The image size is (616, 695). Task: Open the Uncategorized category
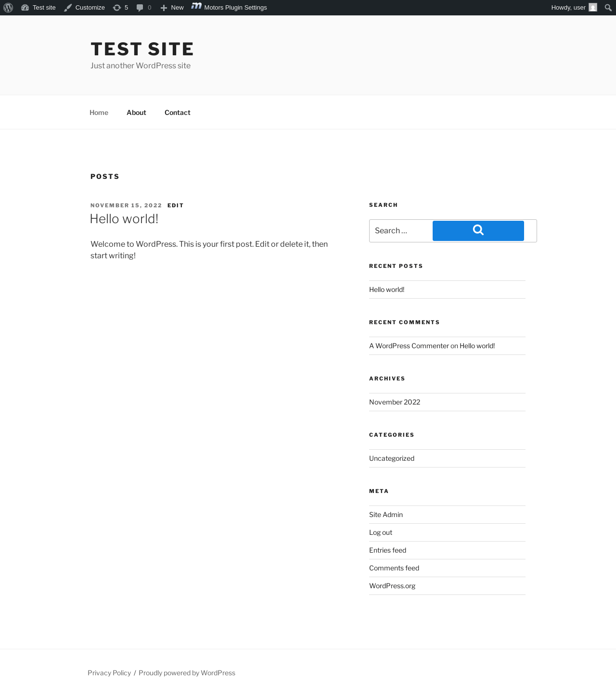[x=392, y=458]
